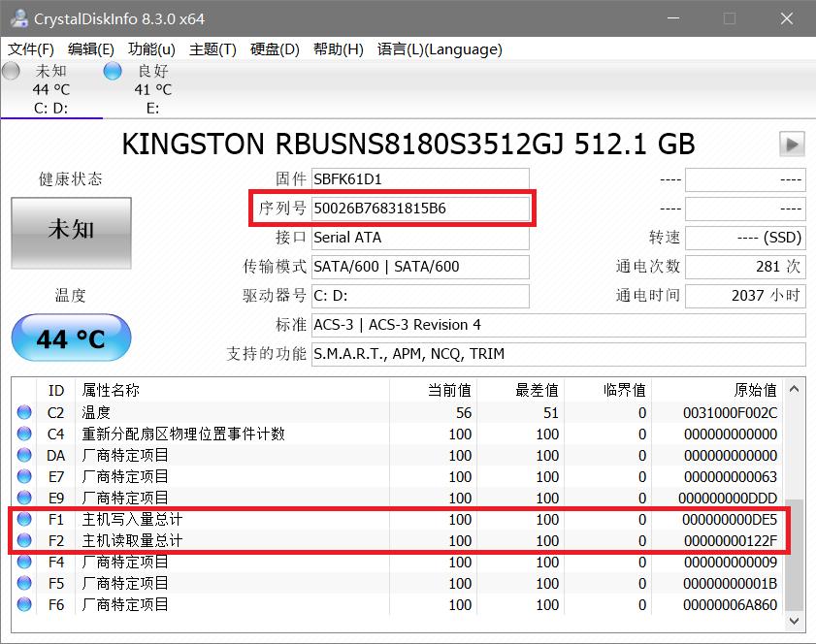Click the 未知 health status button
The width and height of the screenshot is (816, 644).
[71, 233]
